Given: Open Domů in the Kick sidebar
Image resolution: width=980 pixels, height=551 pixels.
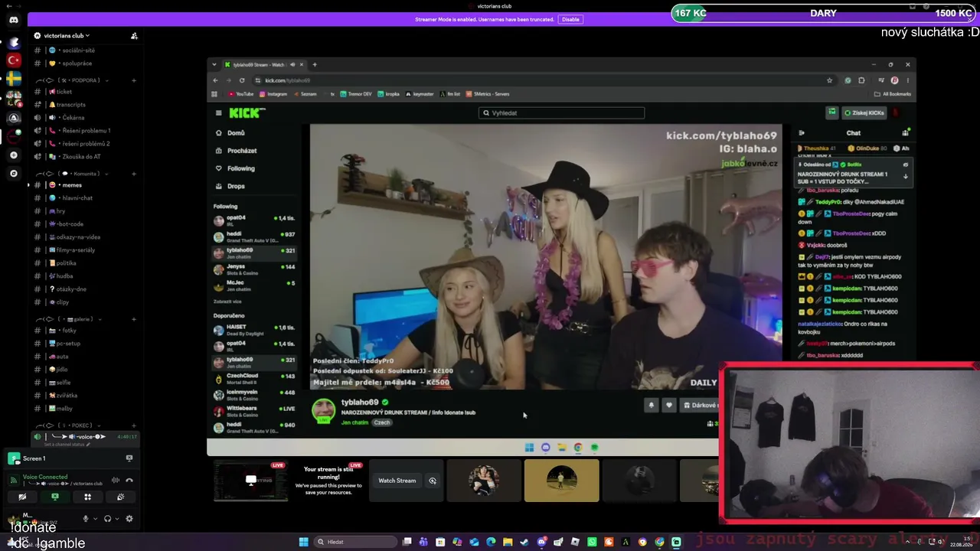Looking at the screenshot, I should (x=230, y=133).
